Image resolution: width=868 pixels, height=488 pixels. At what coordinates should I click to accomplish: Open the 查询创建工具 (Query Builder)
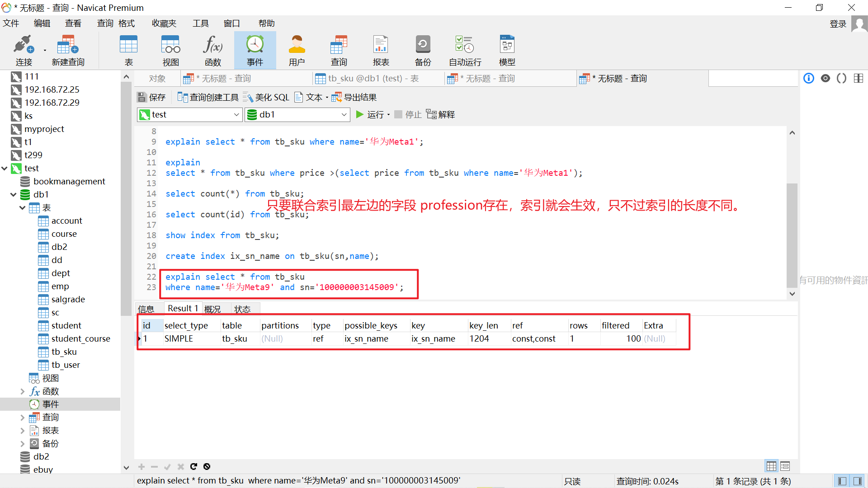point(208,97)
